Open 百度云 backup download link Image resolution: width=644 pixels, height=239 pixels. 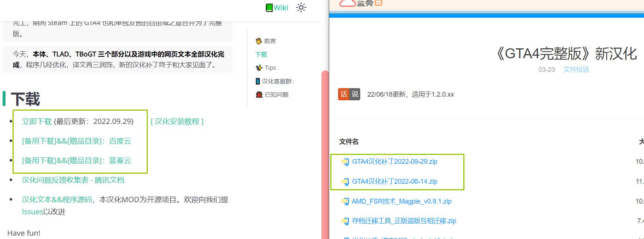[120, 141]
